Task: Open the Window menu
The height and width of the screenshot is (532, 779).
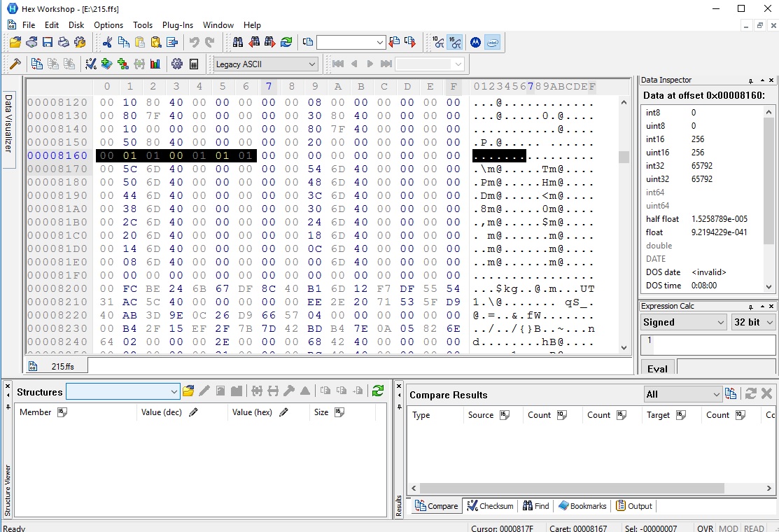Action: (x=218, y=24)
